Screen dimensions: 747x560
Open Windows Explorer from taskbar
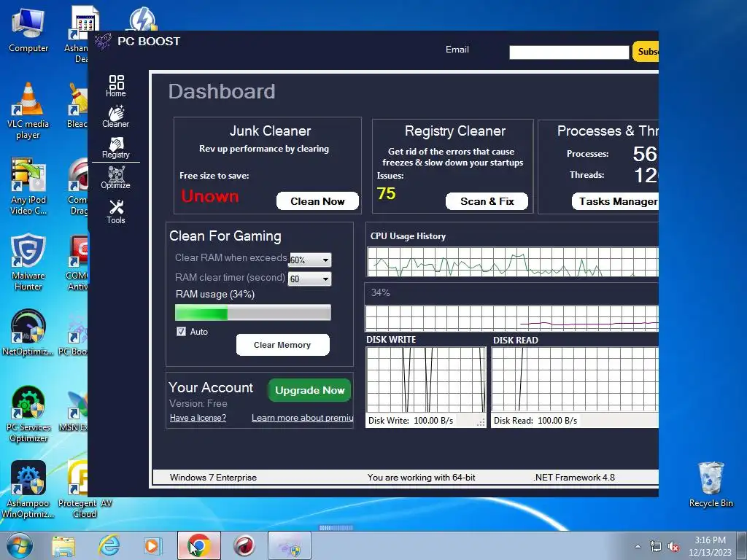pos(63,545)
